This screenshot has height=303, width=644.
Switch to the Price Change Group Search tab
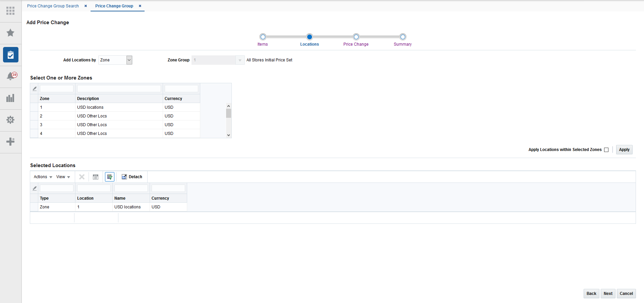tap(53, 6)
